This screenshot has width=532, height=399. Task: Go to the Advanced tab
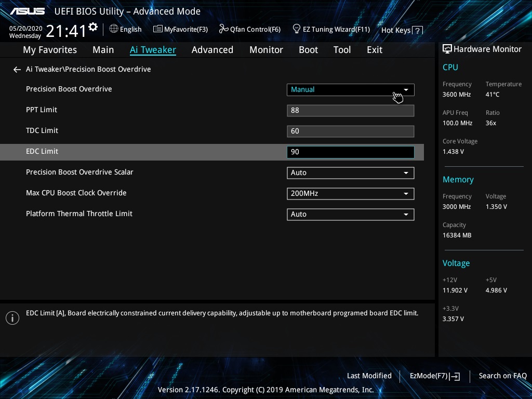click(x=212, y=50)
